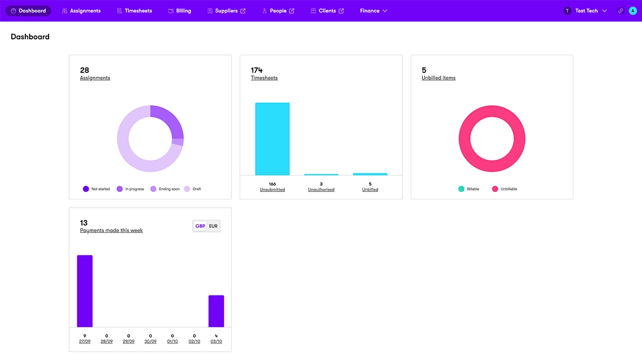Click the Timesheets sheet icon in navbar
This screenshot has width=642, height=364.
point(120,11)
